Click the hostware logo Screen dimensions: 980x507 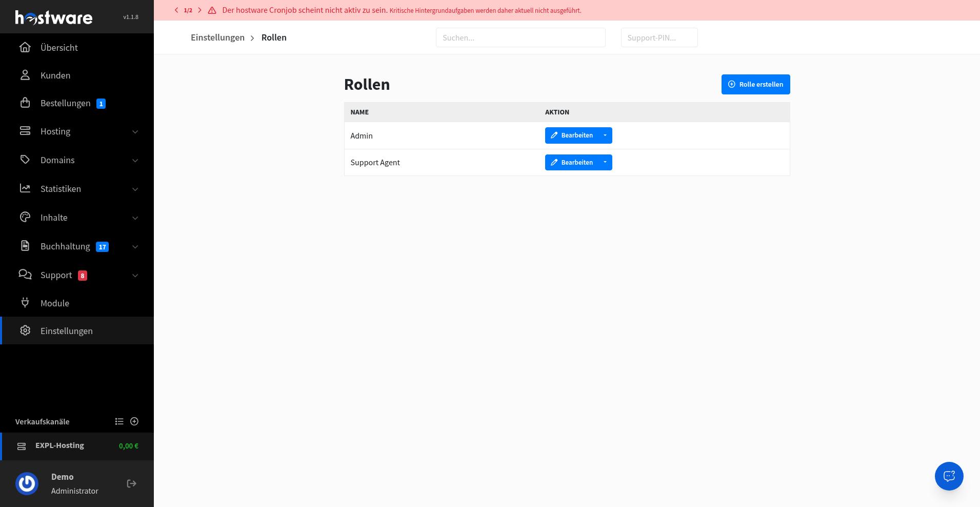click(54, 17)
